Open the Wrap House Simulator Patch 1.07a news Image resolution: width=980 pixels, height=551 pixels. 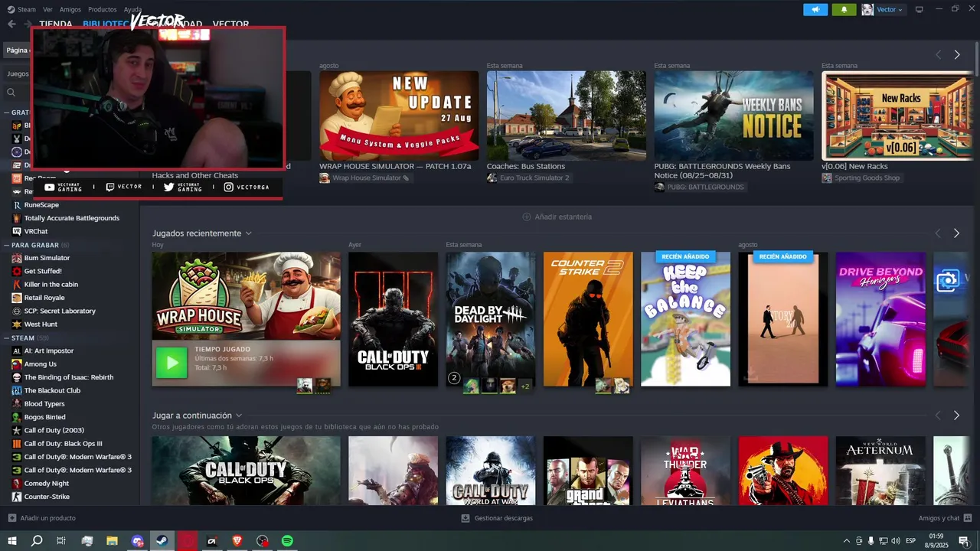click(x=399, y=116)
